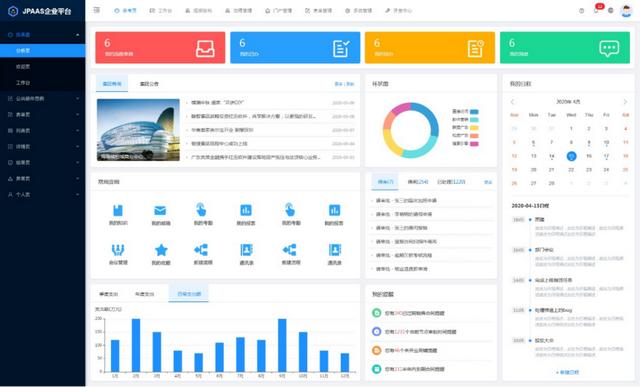Open the hand-pointer icon beside the envelope

click(x=201, y=209)
